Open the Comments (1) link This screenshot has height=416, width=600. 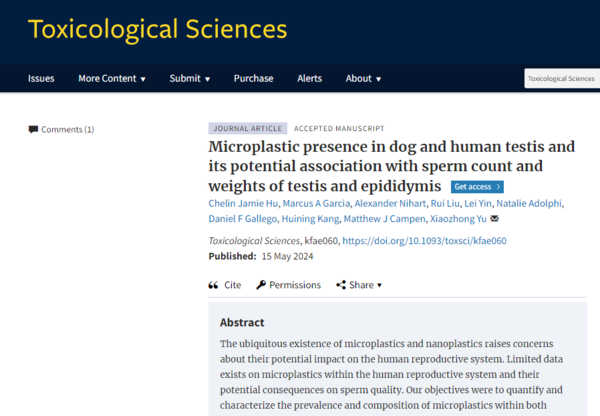coord(67,129)
